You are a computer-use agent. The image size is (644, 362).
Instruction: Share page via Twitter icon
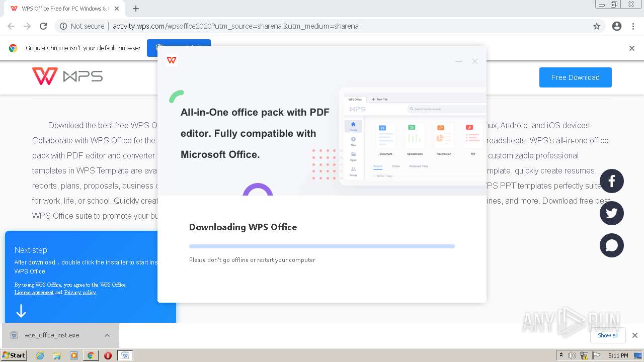[612, 213]
